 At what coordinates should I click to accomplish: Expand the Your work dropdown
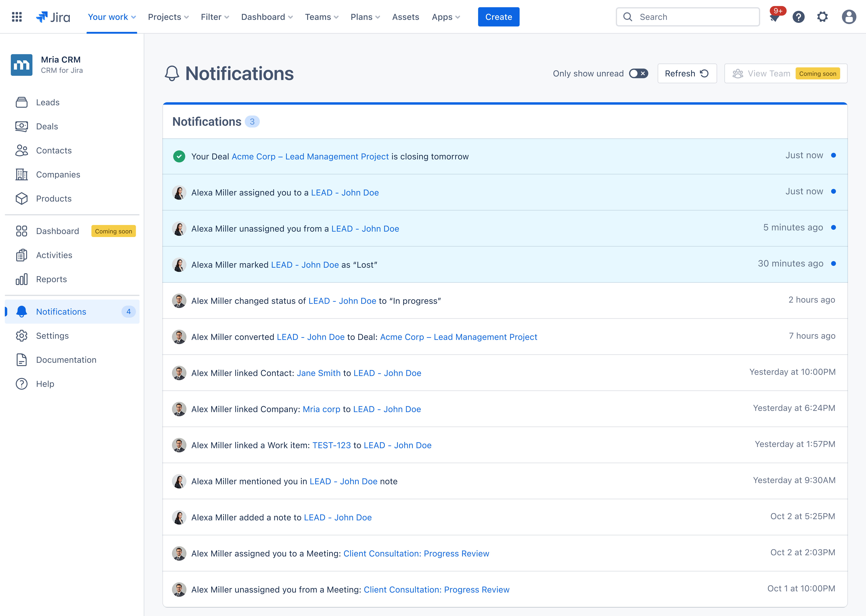[x=112, y=17]
